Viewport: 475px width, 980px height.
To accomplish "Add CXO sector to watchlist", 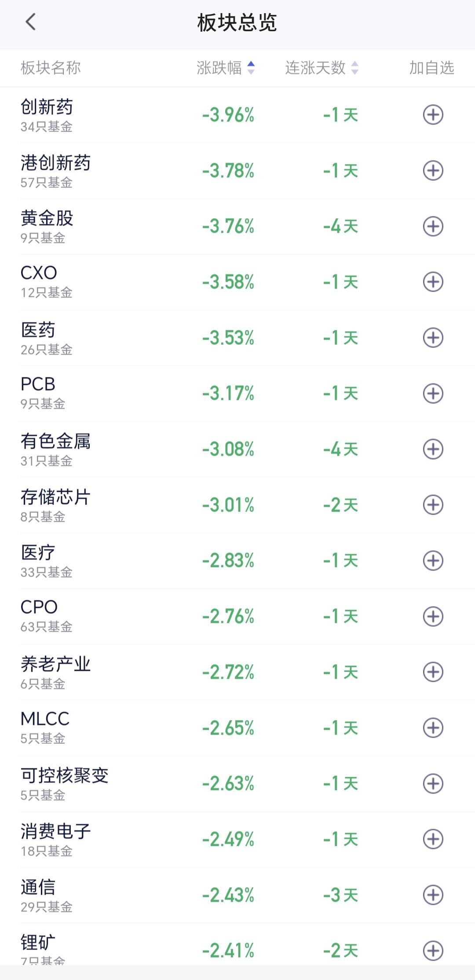I will tap(433, 282).
